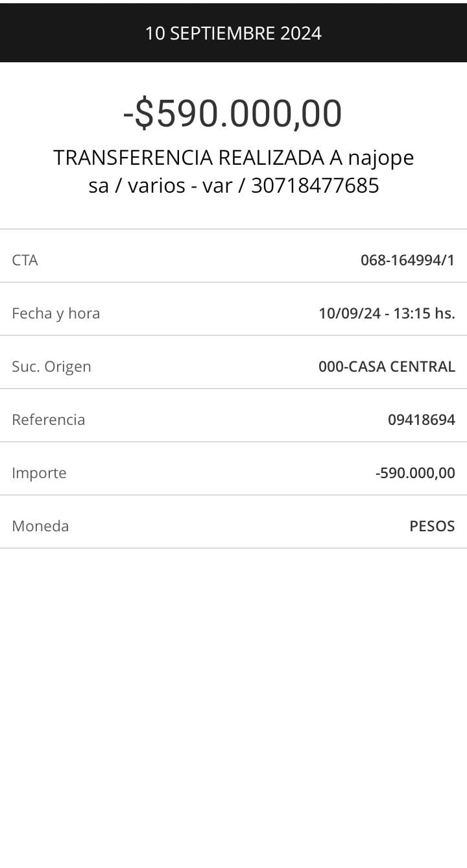
Task: Tap the Importe row label
Action: 39,473
